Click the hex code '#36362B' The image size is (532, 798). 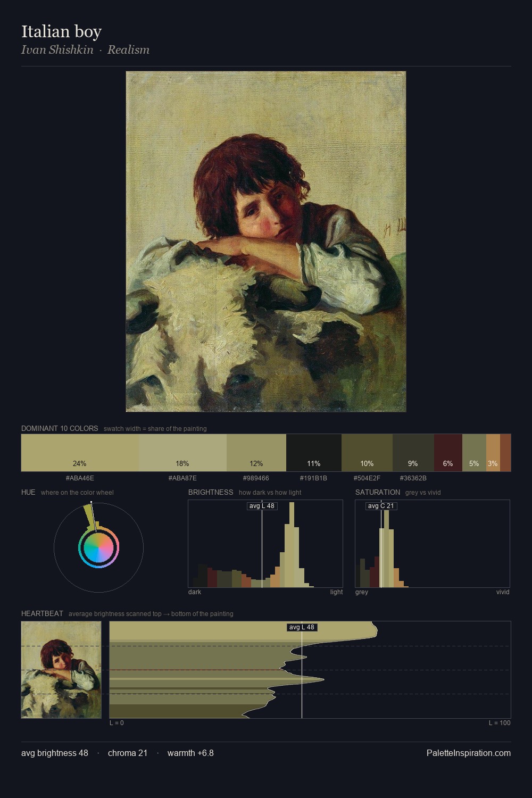[413, 478]
